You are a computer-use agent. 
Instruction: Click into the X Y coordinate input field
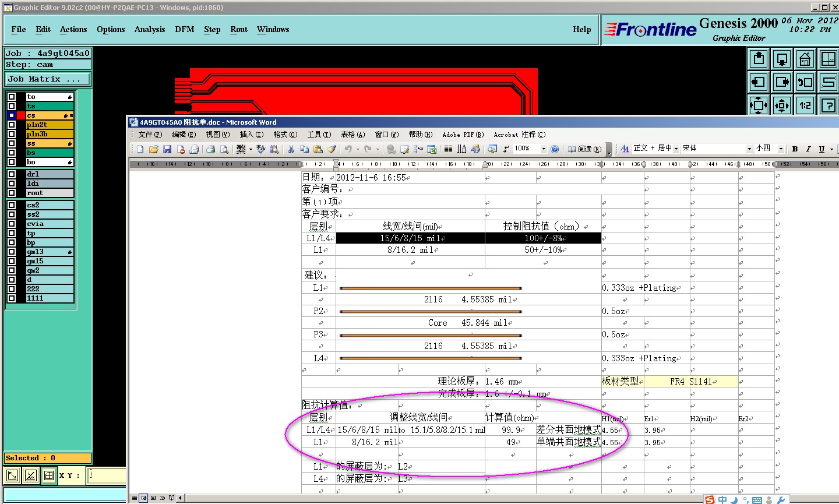coord(105,475)
